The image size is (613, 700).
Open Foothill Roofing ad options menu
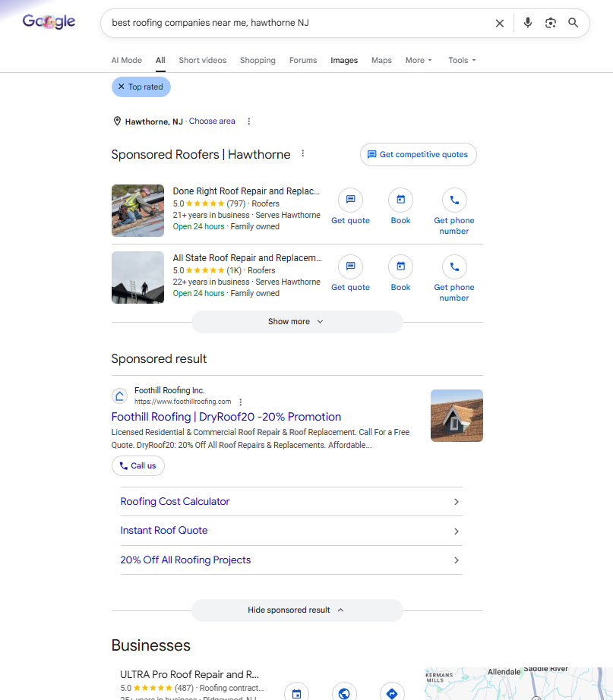coord(240,402)
